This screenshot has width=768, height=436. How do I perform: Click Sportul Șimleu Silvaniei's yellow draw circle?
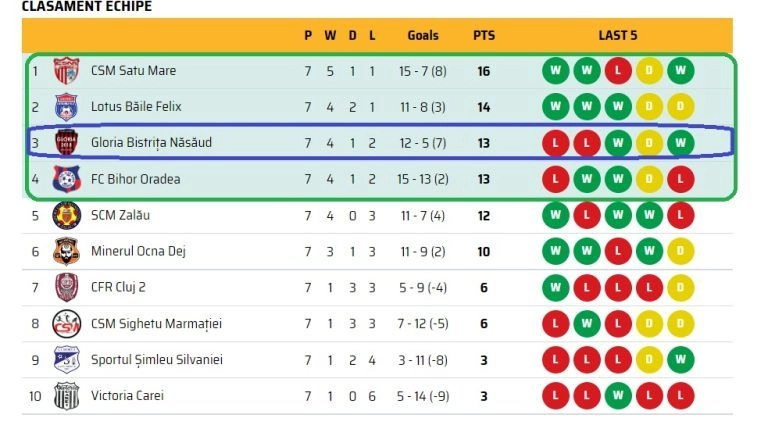649,360
